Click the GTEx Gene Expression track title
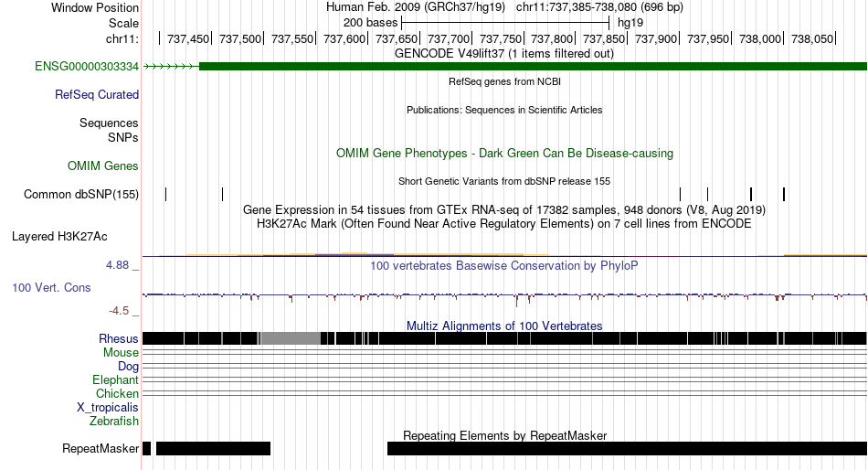The width and height of the screenshot is (868, 470). [x=504, y=210]
